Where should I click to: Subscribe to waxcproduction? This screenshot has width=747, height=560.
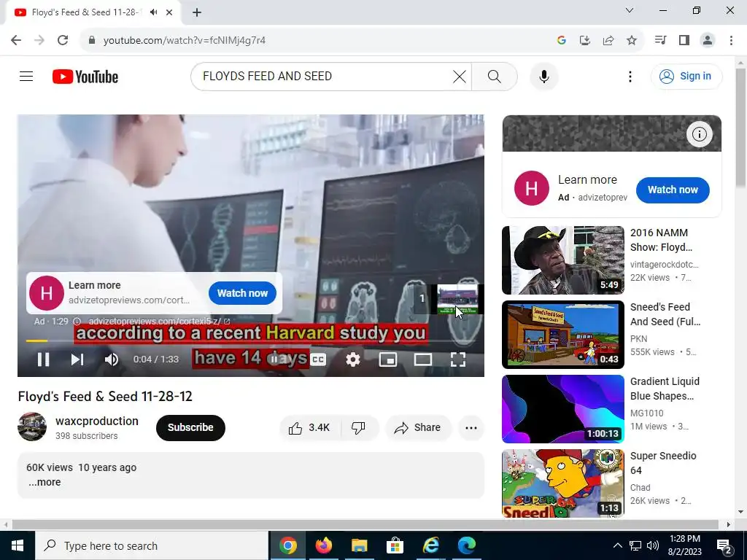[190, 427]
